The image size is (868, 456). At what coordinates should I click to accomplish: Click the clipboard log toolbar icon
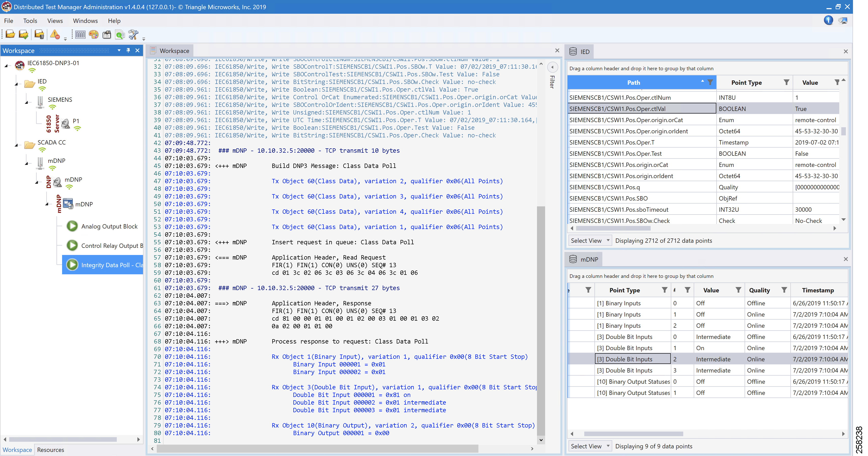tap(107, 34)
